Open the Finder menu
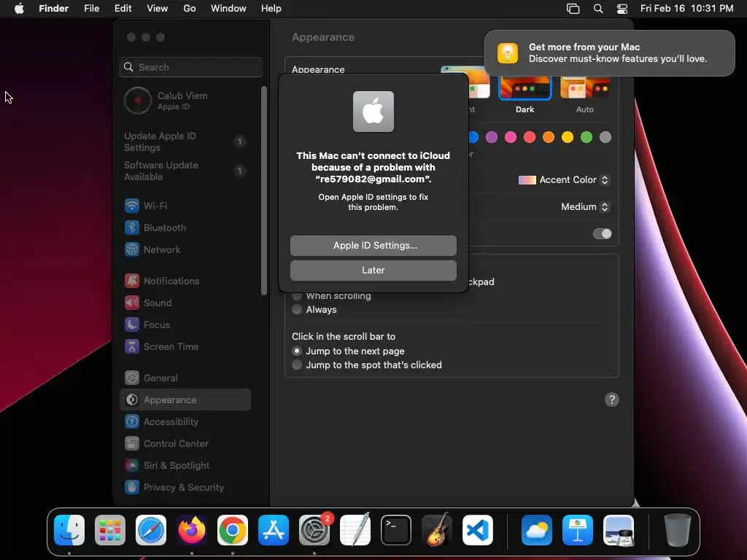This screenshot has width=747, height=560. pyautogui.click(x=53, y=8)
